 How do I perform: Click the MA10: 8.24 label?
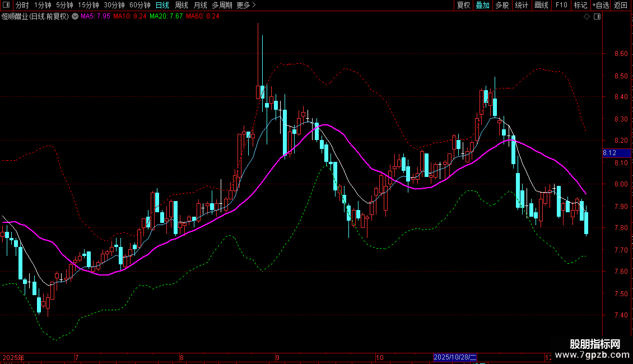(x=129, y=16)
